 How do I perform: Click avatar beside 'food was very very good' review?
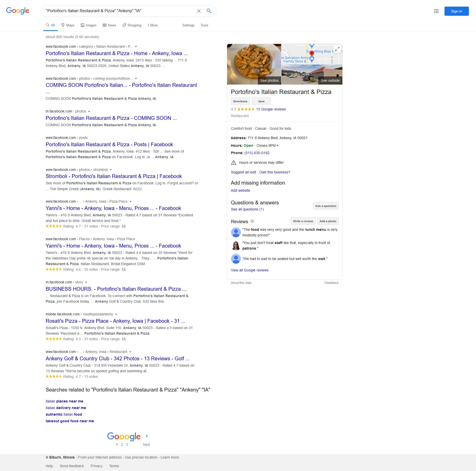[236, 232]
